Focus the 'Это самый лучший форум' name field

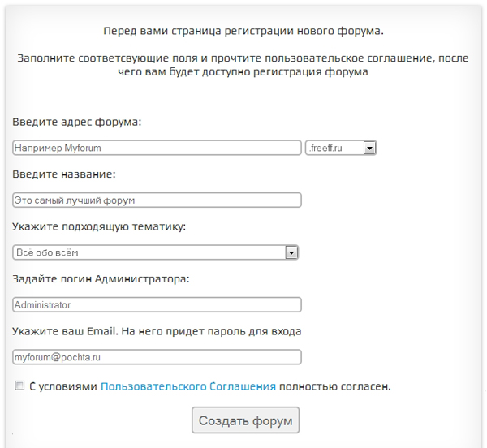click(157, 200)
